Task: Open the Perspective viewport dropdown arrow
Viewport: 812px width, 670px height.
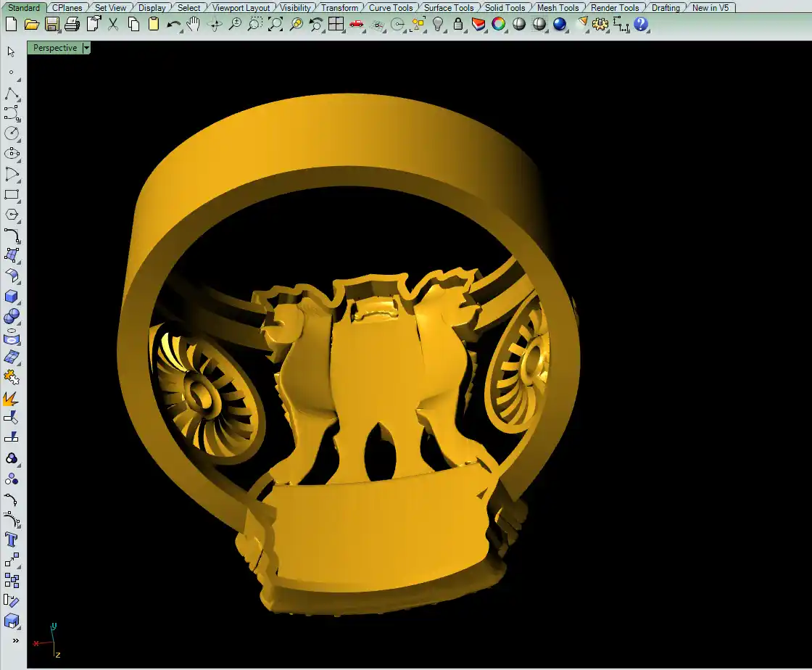Action: coord(87,48)
